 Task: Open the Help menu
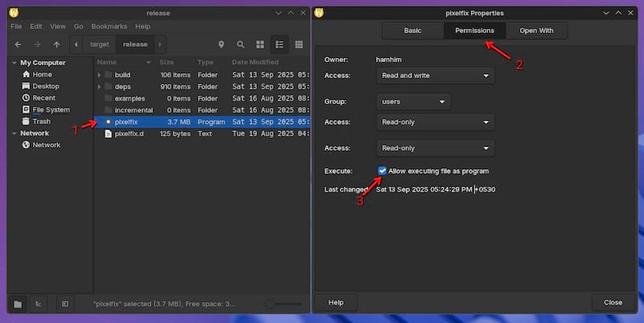tap(142, 27)
